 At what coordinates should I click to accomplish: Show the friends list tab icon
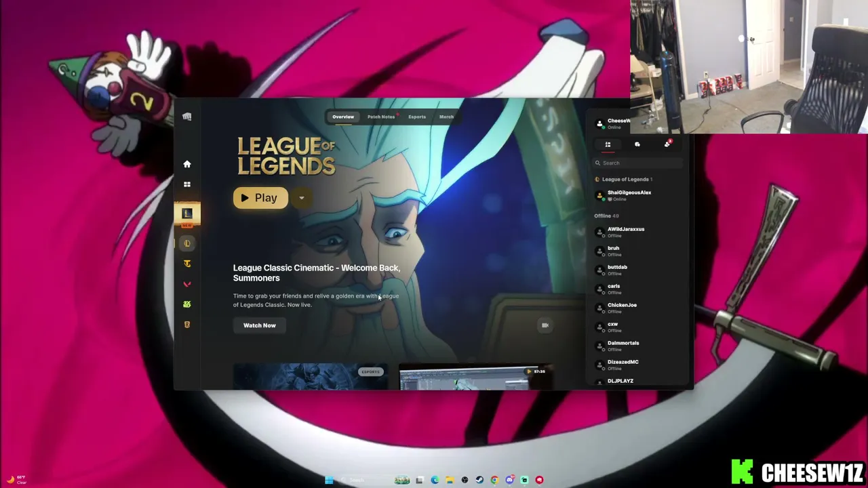pos(608,144)
